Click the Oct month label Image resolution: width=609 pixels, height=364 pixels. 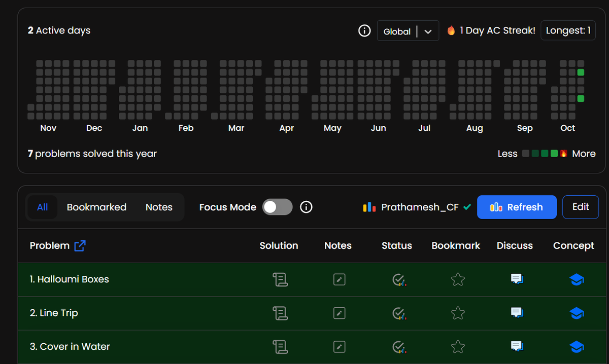click(x=568, y=128)
